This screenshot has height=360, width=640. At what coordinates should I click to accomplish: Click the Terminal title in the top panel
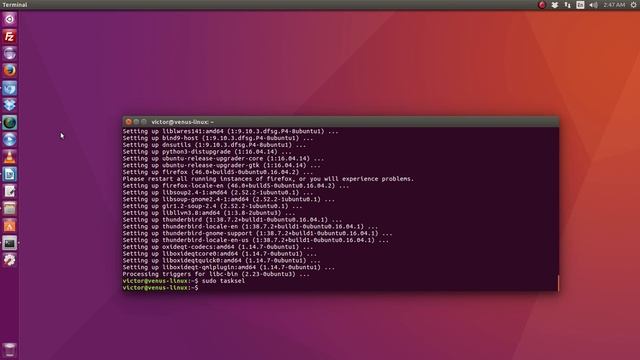[15, 5]
